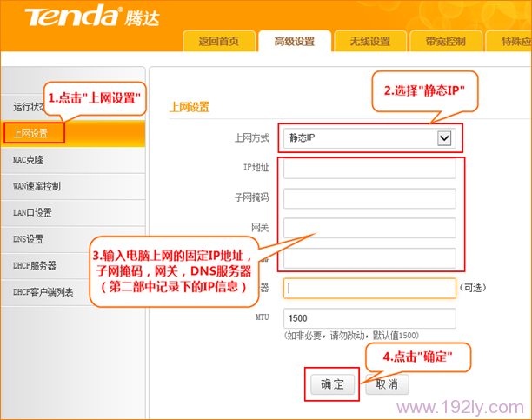The width and height of the screenshot is (532, 420).
Task: Click the IP地址 input field
Action: click(x=369, y=169)
